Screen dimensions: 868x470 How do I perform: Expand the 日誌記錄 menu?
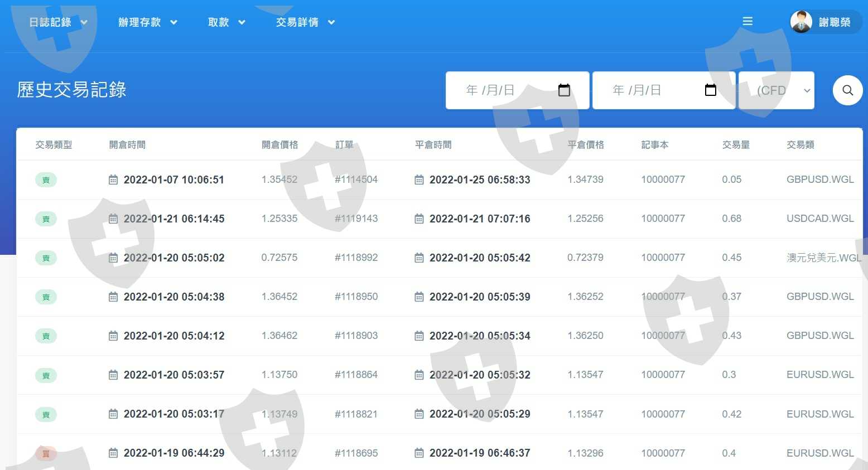click(58, 22)
